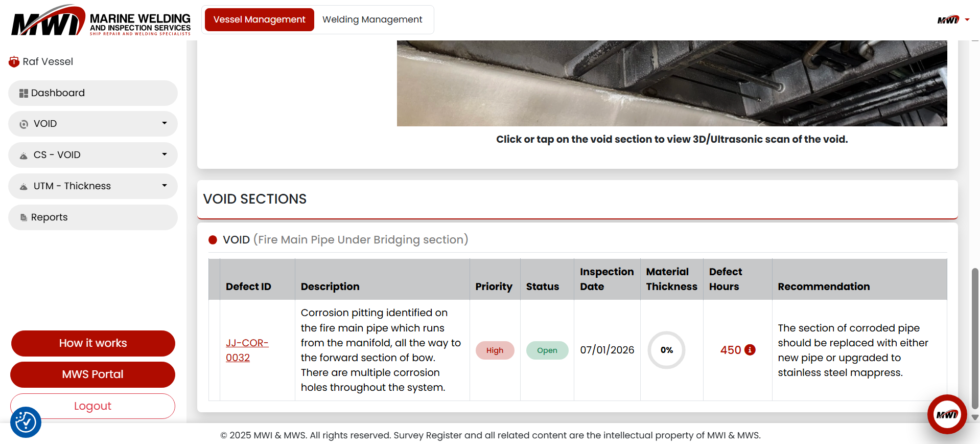The width and height of the screenshot is (980, 444).
Task: Expand the CS - VOID dropdown arrow
Action: 165,154
